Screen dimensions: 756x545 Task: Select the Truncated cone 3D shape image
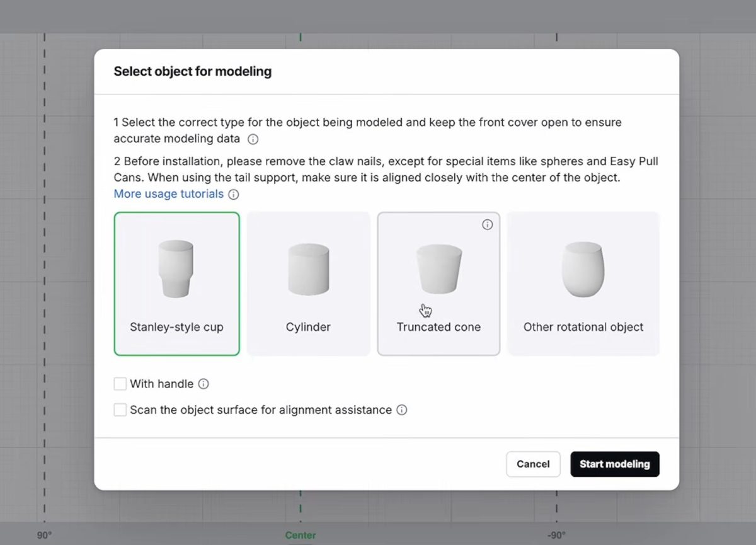pyautogui.click(x=439, y=268)
